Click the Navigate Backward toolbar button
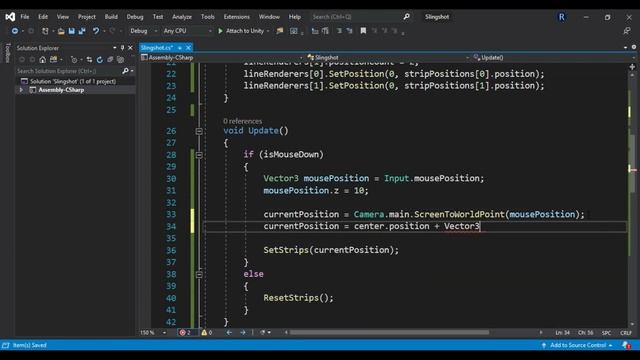 tap(15, 31)
